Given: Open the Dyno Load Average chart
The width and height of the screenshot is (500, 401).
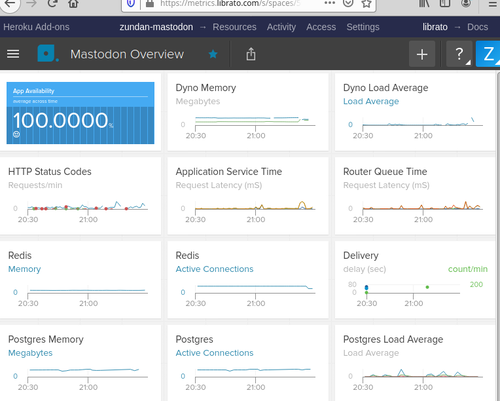Looking at the screenshot, I should 415,112.
